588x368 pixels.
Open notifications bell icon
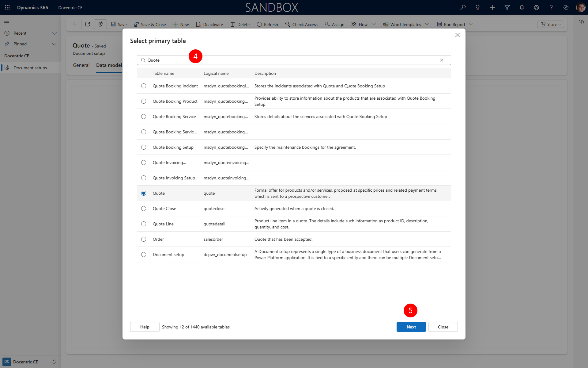tap(522, 7)
